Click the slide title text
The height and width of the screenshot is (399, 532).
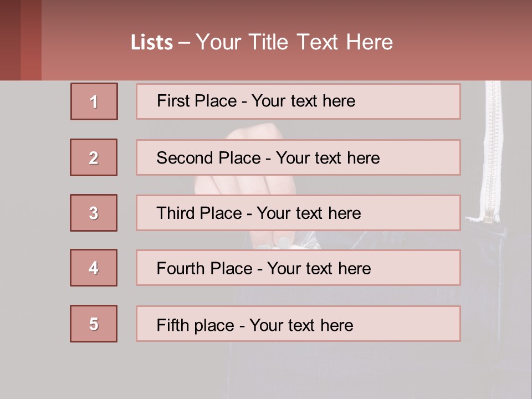click(262, 42)
